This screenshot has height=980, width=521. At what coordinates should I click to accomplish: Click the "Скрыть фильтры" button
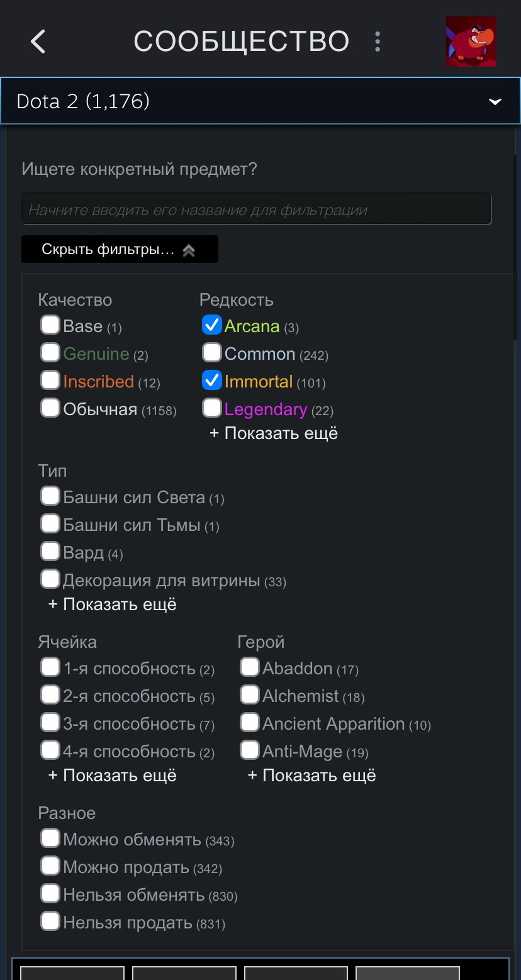point(120,249)
